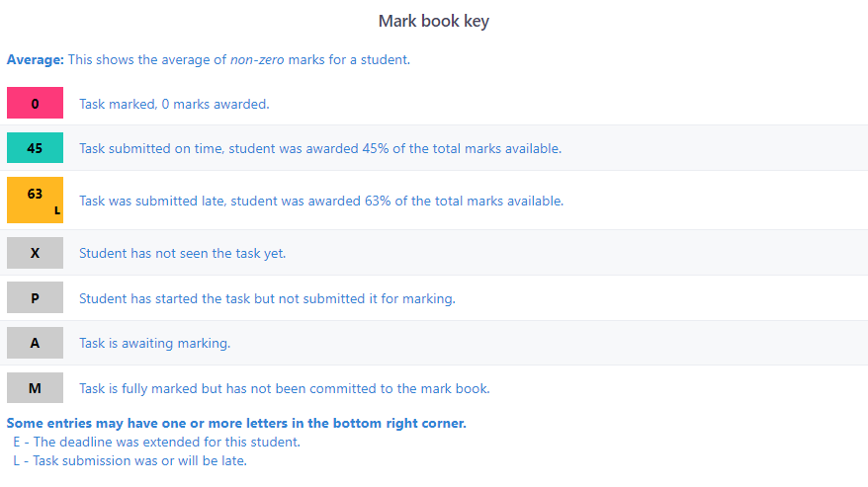Select the grey X not-seen badge

pos(35,253)
